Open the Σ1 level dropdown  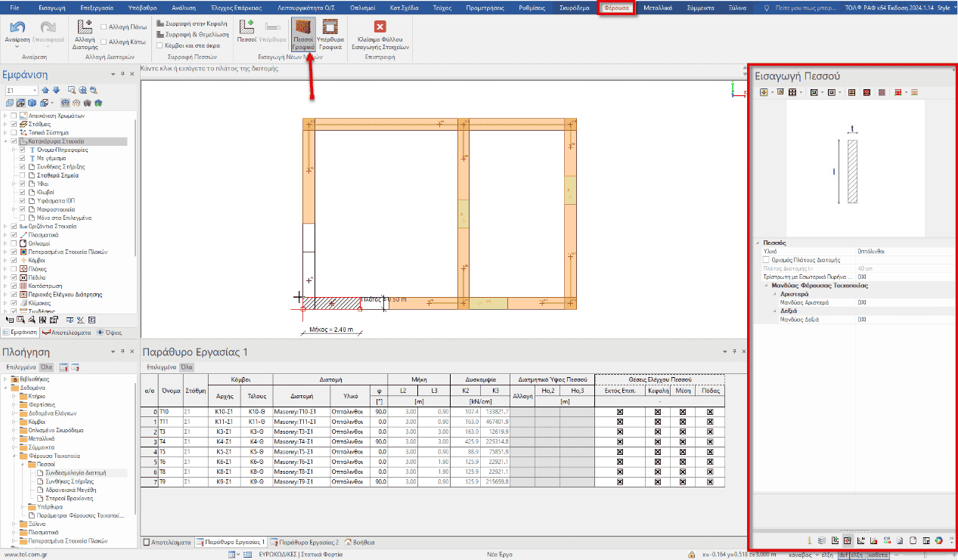point(33,91)
